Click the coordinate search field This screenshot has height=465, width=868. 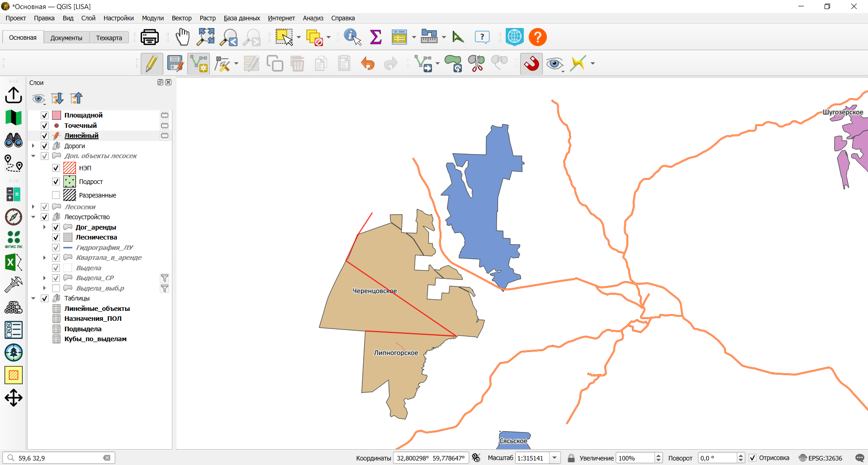(x=59, y=458)
